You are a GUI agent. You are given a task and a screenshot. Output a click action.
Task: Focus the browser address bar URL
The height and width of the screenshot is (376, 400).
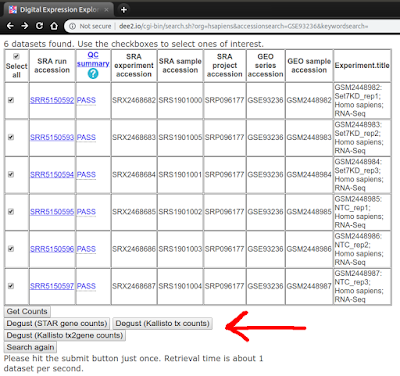(x=243, y=26)
